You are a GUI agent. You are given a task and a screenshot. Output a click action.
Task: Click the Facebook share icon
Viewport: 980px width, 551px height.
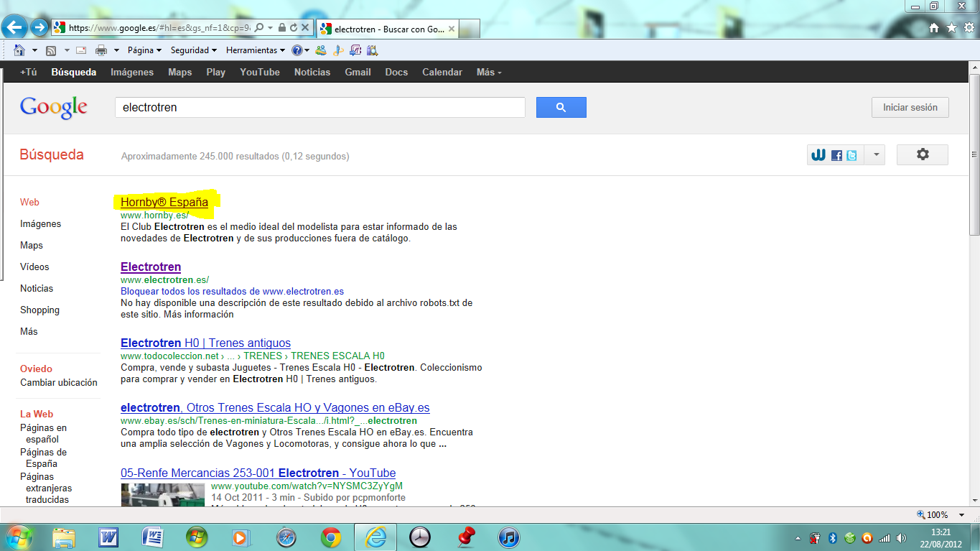coord(836,155)
